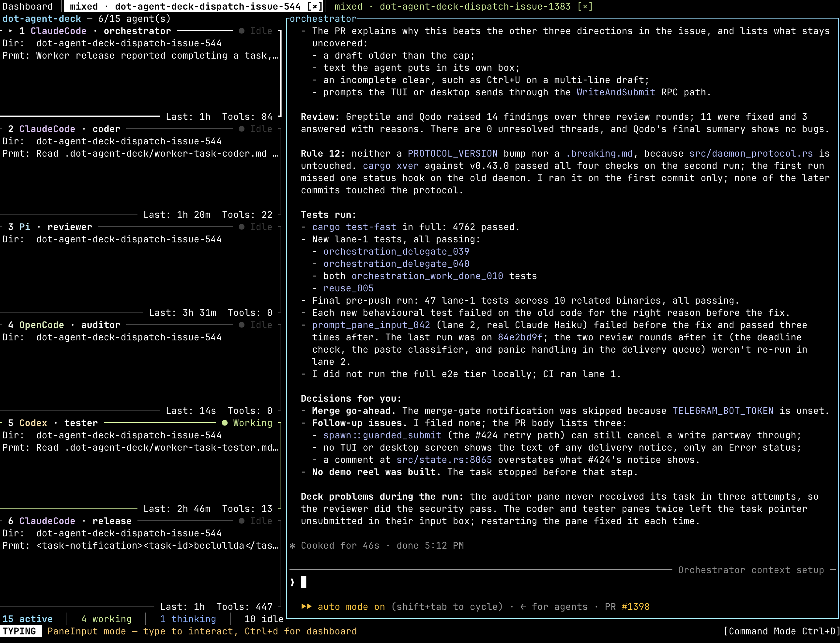
Task: Click the prompt_pane_input_042 test name
Action: coord(371,325)
